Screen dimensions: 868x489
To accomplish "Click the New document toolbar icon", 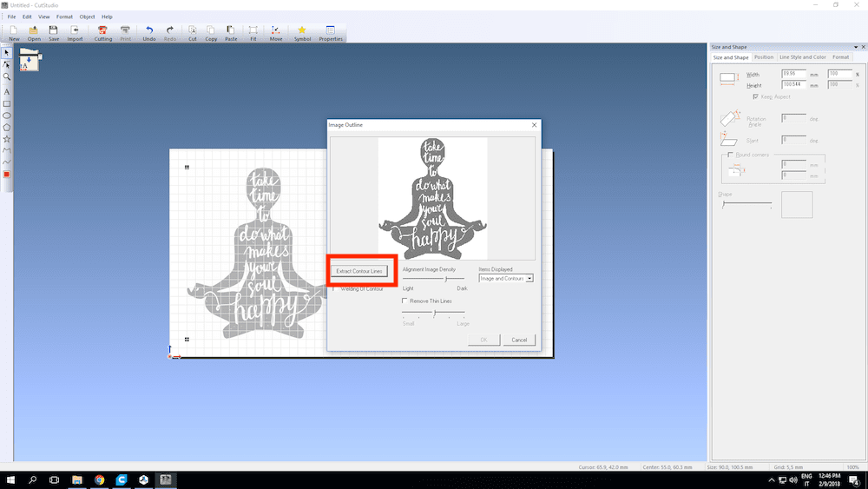I will click(14, 33).
